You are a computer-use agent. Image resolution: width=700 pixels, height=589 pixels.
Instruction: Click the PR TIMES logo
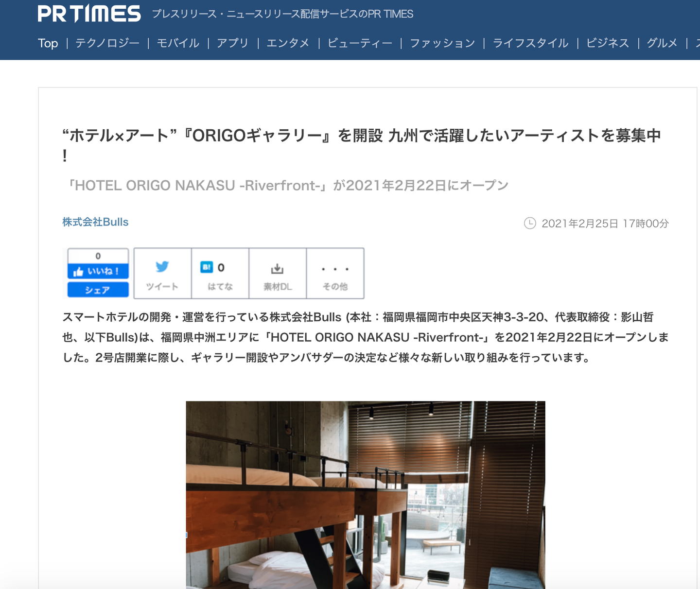pos(89,14)
